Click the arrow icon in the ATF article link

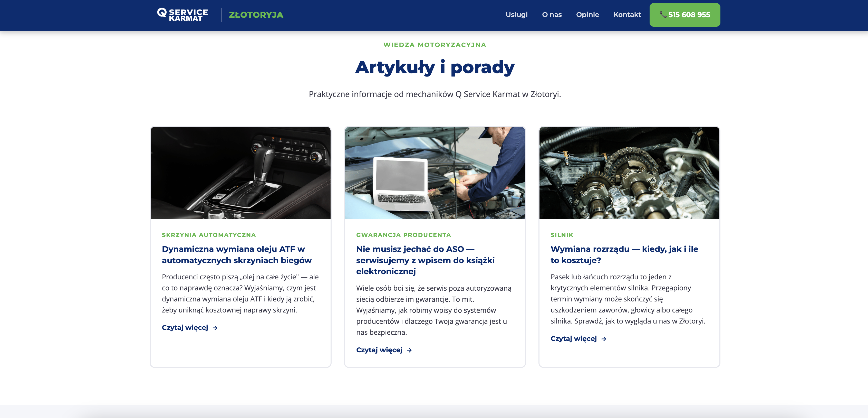(215, 328)
